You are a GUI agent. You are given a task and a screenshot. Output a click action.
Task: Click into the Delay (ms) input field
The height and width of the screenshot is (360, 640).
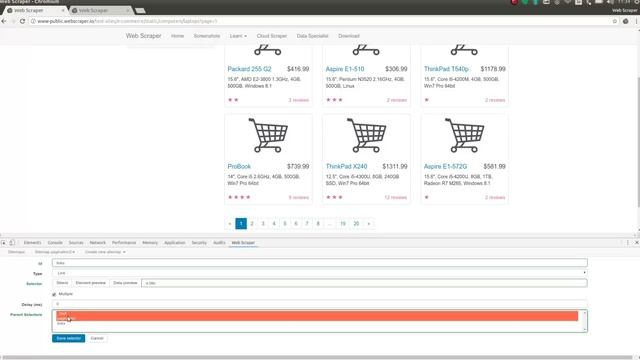coord(320,304)
